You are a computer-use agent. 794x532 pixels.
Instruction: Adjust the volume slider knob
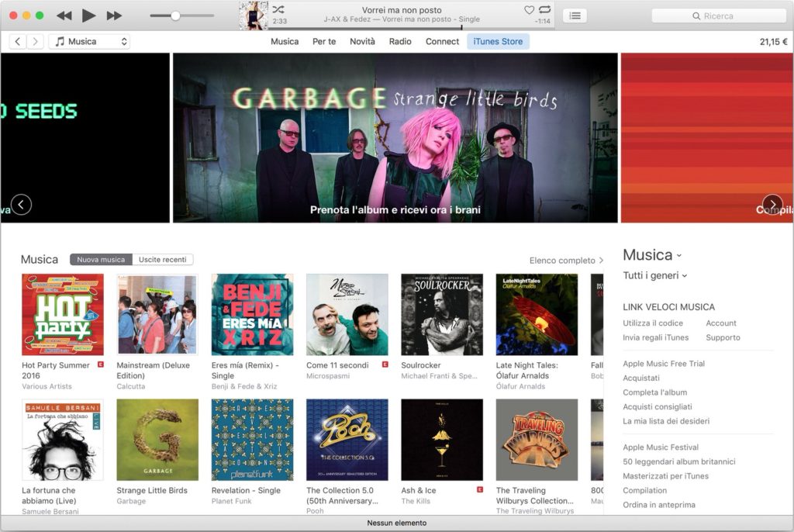click(x=175, y=16)
